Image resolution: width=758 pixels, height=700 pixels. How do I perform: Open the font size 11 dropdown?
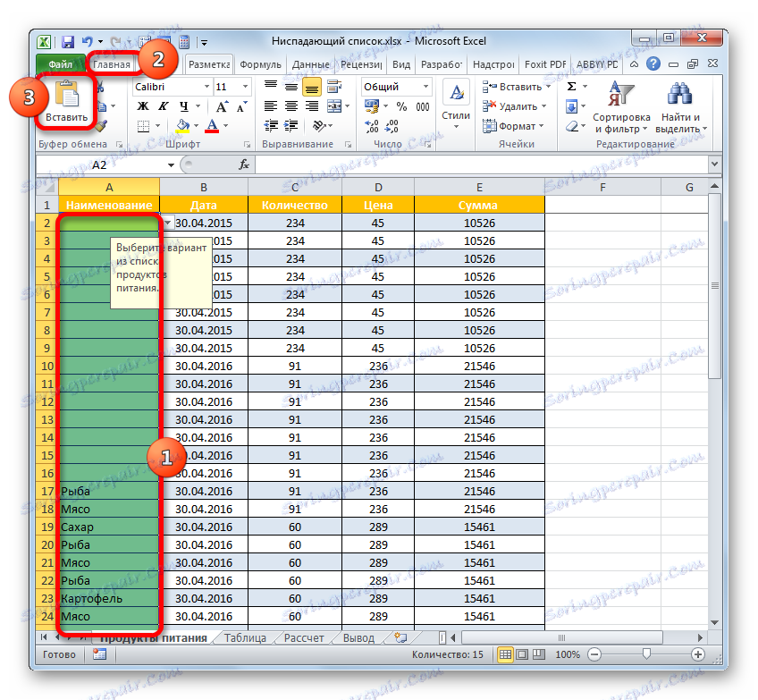pos(245,87)
